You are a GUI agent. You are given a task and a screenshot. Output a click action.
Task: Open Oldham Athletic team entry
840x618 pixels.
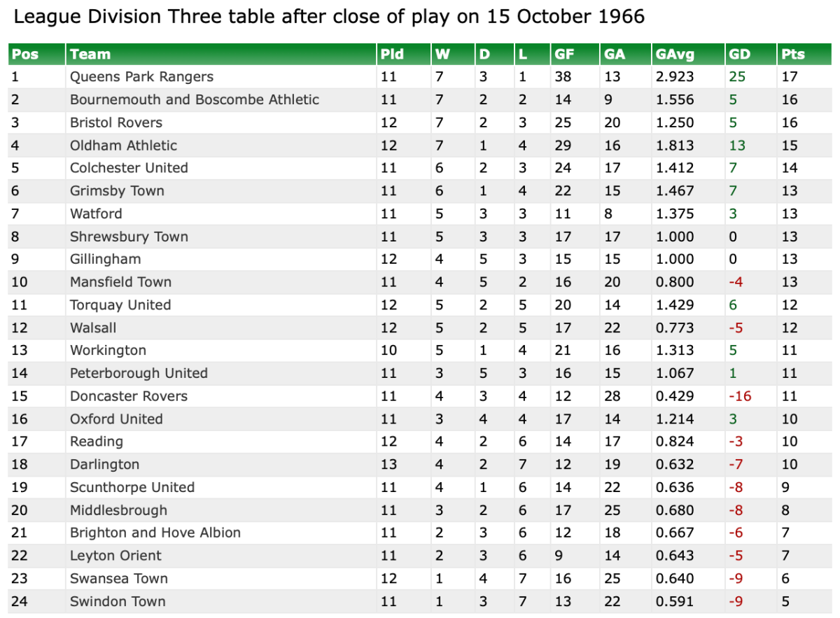(x=123, y=146)
